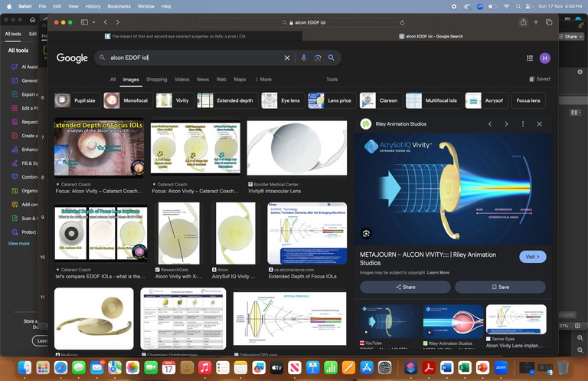588x381 pixels.
Task: Switch to the Shopping tab
Action: pyautogui.click(x=157, y=80)
